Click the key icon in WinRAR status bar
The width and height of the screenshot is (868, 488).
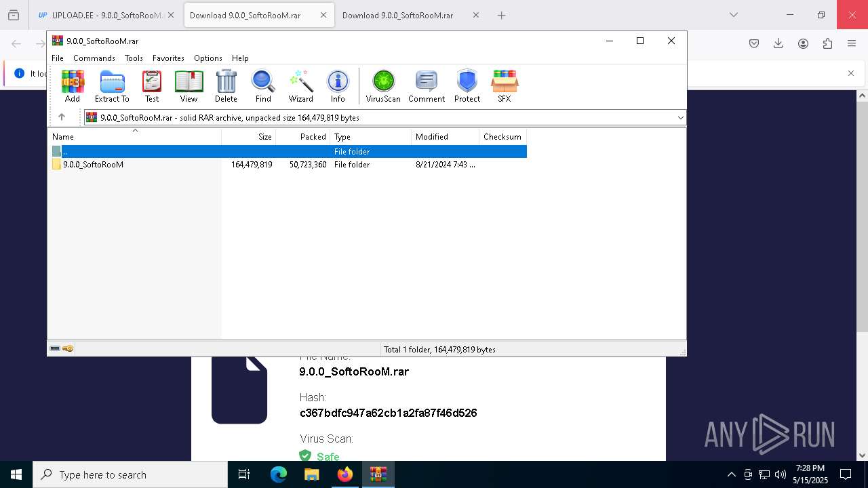coord(68,348)
